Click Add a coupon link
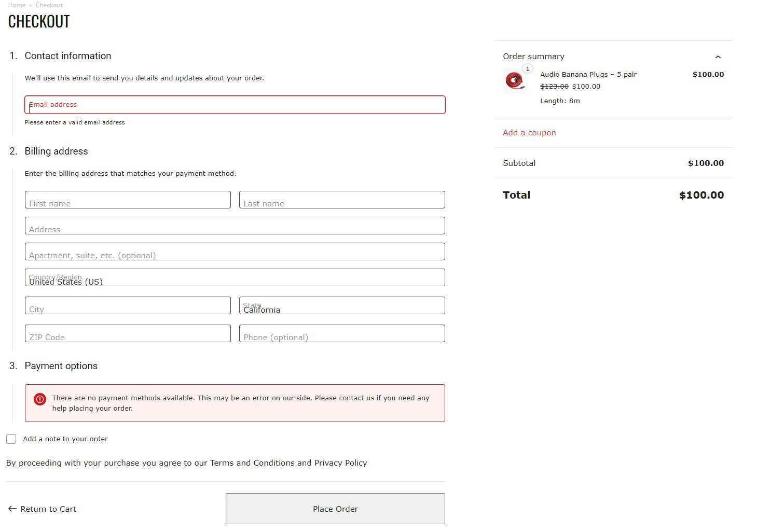This screenshot has height=532, width=757. pos(529,133)
